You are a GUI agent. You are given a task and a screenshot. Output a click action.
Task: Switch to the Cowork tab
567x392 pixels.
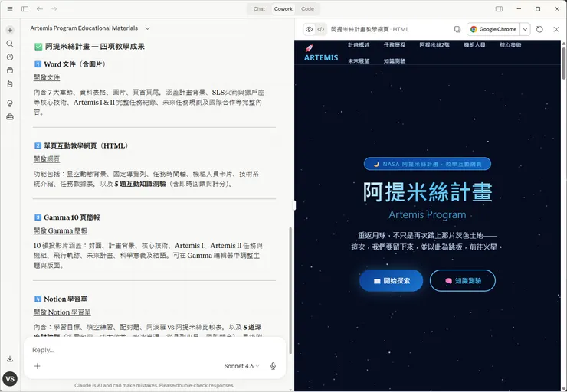(283, 9)
